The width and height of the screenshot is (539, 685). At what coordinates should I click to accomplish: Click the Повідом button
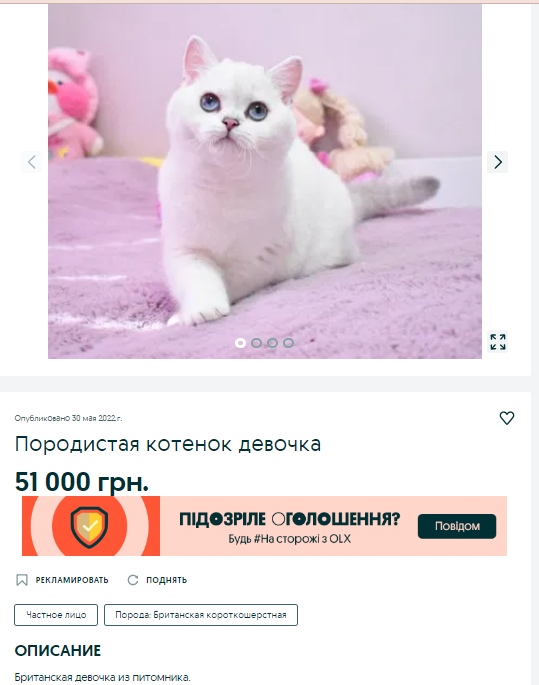click(x=457, y=526)
